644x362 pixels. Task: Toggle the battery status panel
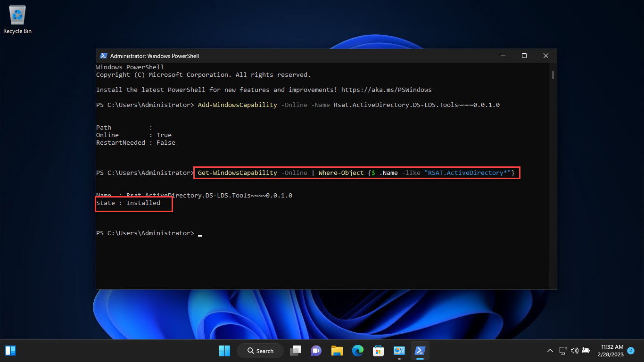point(586,351)
